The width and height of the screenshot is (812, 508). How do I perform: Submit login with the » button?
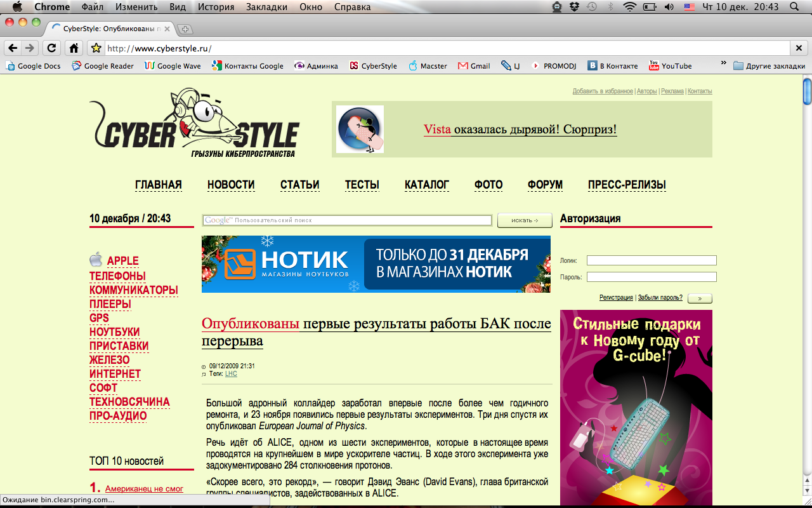point(700,298)
